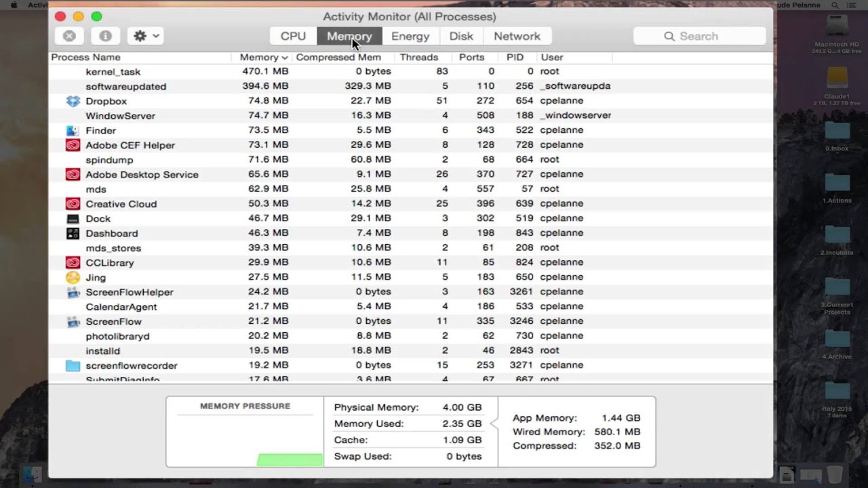Viewport: 868px width, 488px height.
Task: Open the Inspect process info icon
Action: tap(105, 36)
